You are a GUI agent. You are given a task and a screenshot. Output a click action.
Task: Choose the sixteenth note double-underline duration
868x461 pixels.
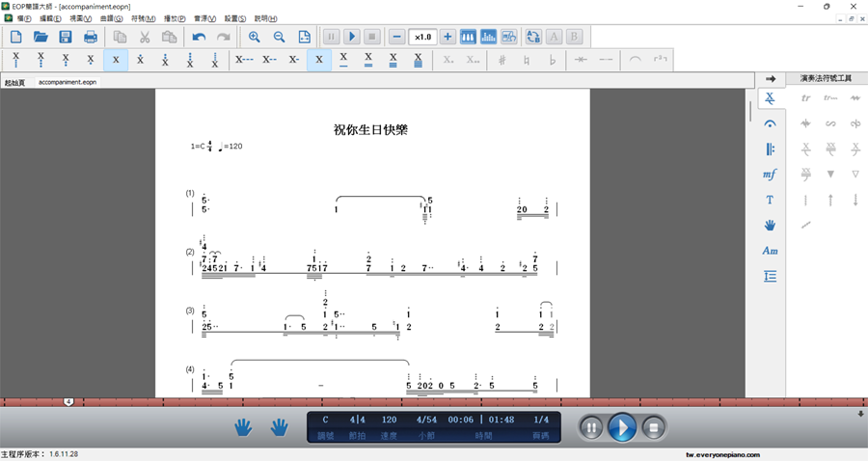tap(368, 60)
